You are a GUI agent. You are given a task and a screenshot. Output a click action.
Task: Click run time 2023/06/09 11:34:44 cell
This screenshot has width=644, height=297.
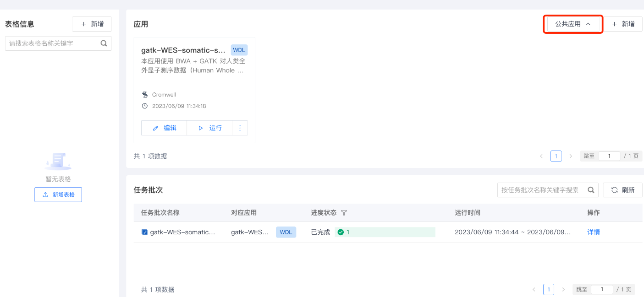coord(512,232)
